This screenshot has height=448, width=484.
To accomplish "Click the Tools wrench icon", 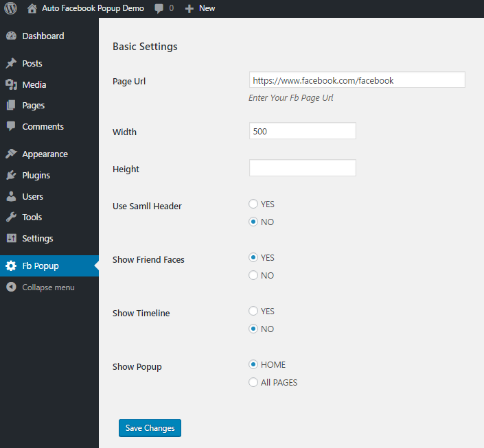I will (x=12, y=217).
